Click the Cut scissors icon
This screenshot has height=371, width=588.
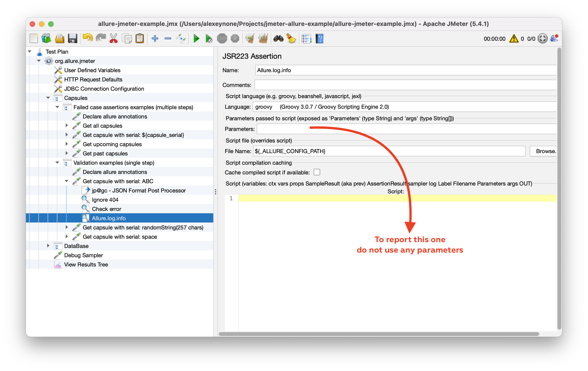coord(114,39)
